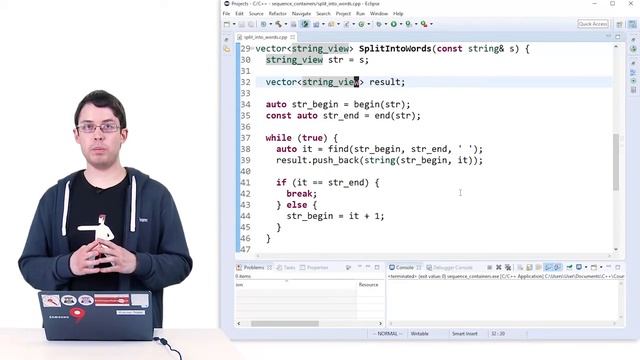Image resolution: width=640 pixels, height=360 pixels.
Task: Click the Quick Access search field
Action: 593,24
